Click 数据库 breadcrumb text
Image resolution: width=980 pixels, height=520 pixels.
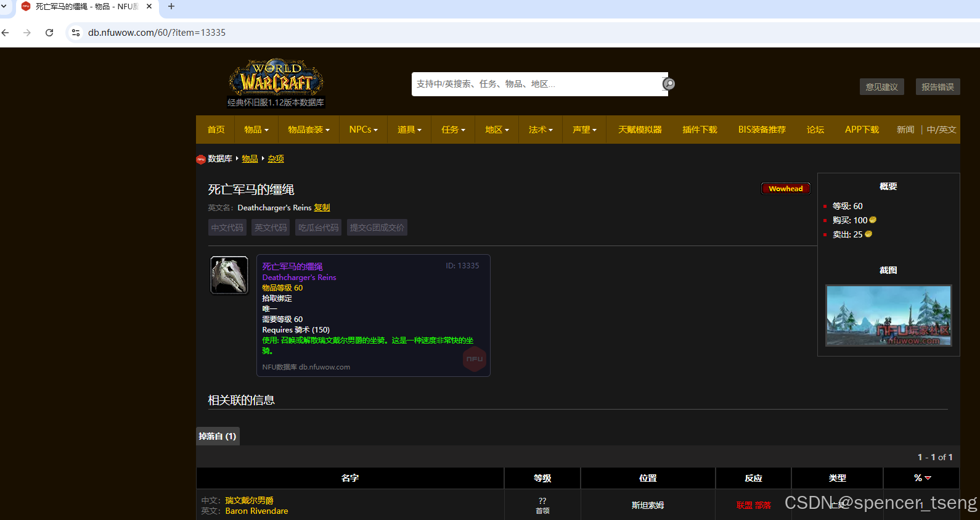[x=220, y=159]
